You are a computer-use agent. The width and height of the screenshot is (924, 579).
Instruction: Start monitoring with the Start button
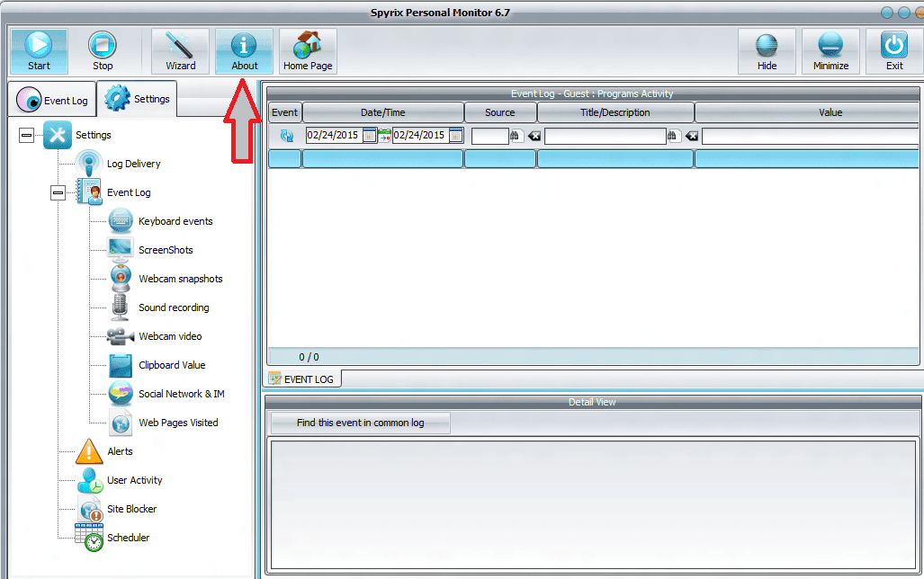point(39,51)
